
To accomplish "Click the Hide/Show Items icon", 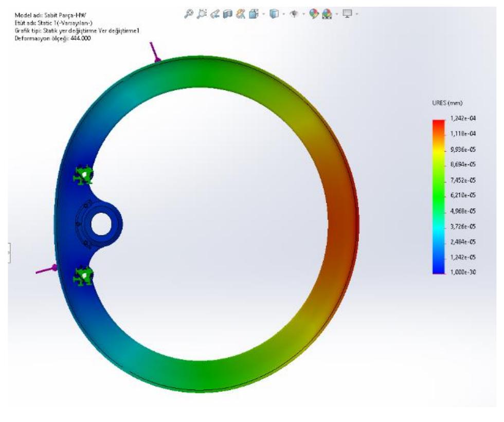I will (x=294, y=14).
